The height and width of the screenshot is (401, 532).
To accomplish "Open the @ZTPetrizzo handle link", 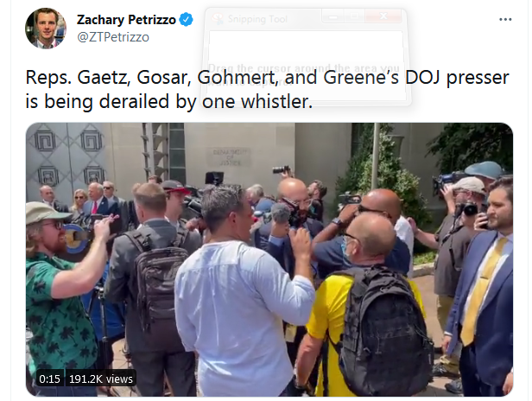I will [x=113, y=37].
